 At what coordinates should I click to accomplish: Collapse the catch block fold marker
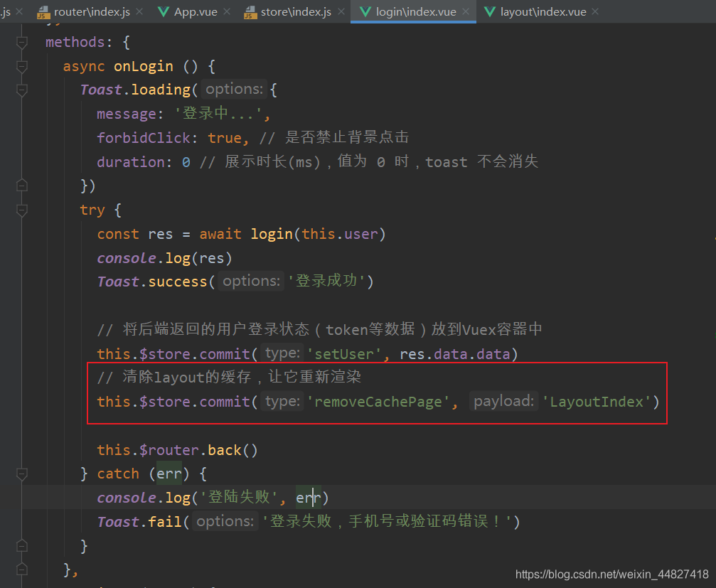21,474
